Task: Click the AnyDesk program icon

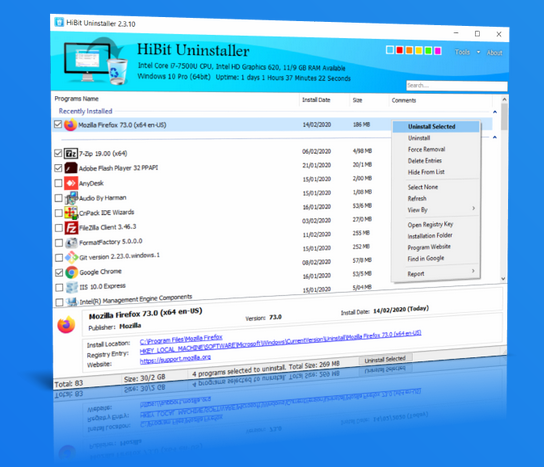Action: [x=71, y=183]
